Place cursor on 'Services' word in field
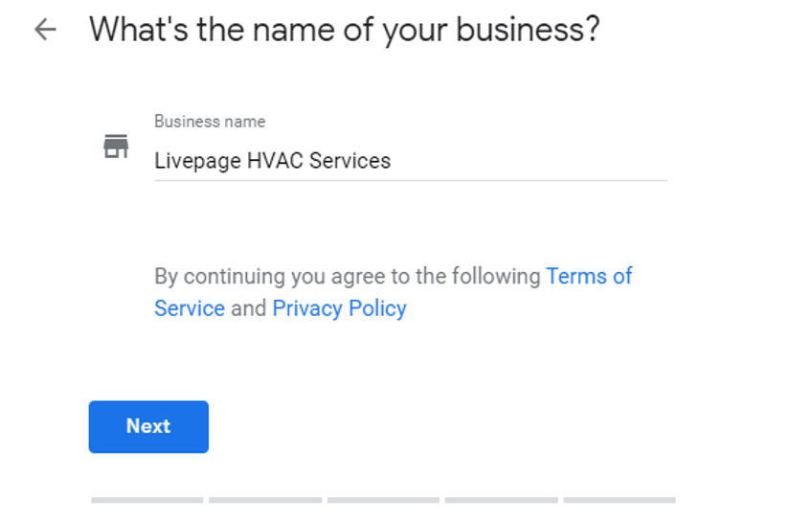The image size is (812, 523). [350, 161]
